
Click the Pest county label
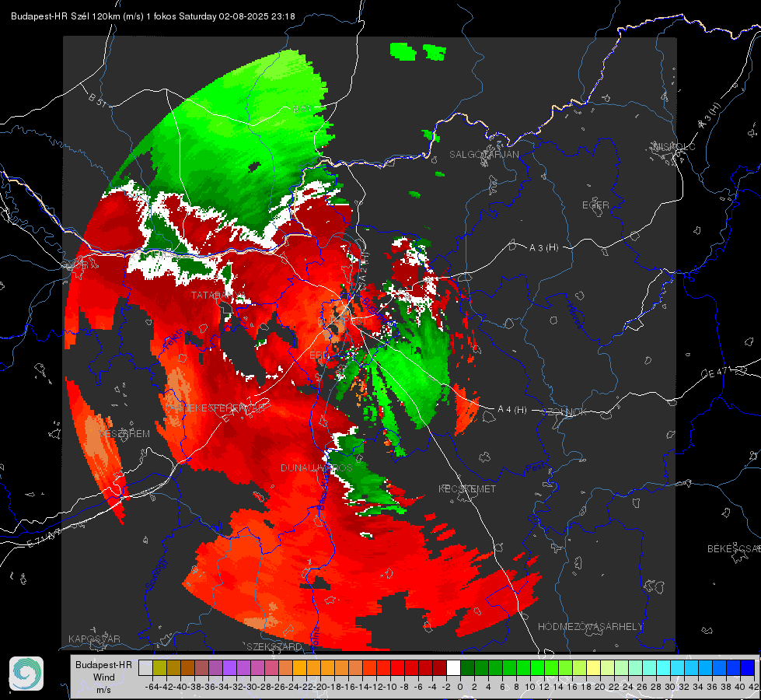coord(534,467)
